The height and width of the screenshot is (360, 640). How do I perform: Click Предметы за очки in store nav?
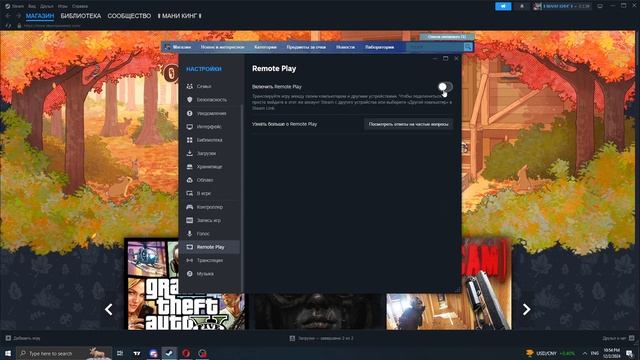point(306,47)
